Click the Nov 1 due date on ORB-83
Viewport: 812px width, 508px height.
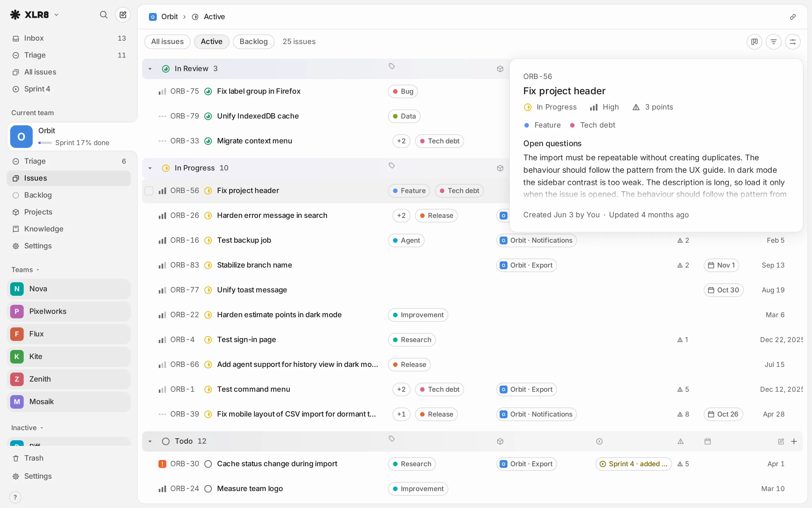tap(721, 265)
